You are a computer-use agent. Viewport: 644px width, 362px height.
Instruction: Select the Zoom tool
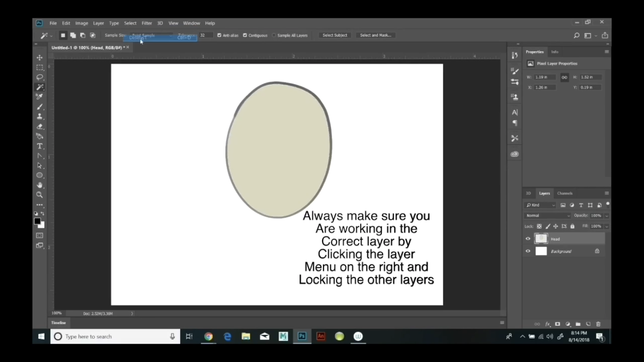click(40, 195)
